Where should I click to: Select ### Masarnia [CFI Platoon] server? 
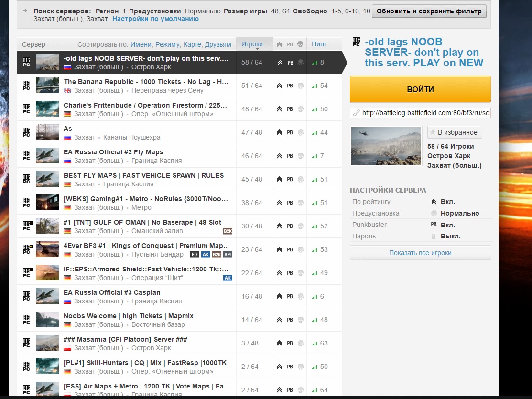click(x=179, y=343)
